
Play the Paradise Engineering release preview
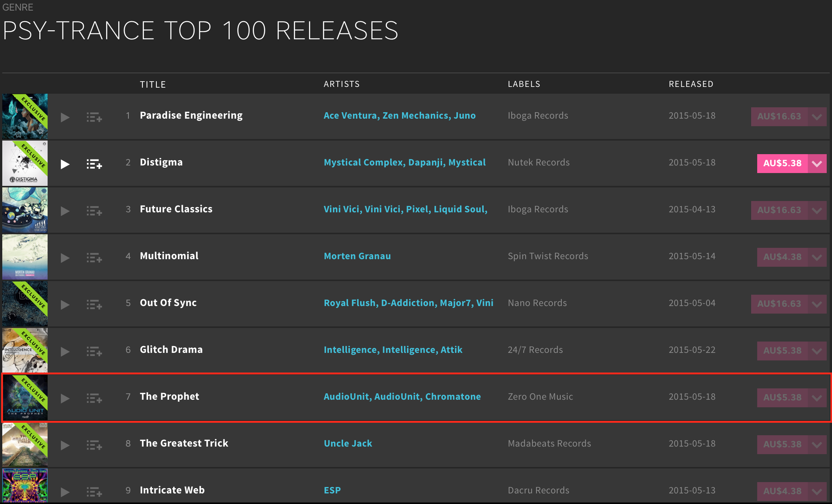pyautogui.click(x=65, y=117)
